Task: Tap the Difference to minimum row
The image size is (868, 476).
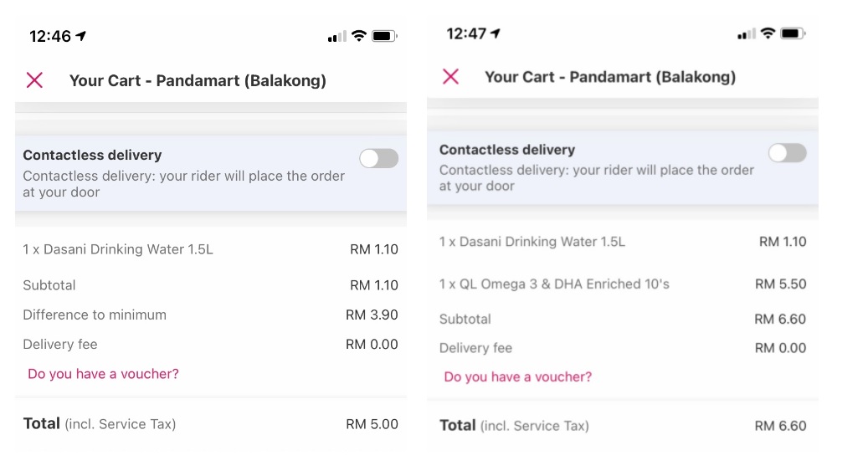Action: 95,315
